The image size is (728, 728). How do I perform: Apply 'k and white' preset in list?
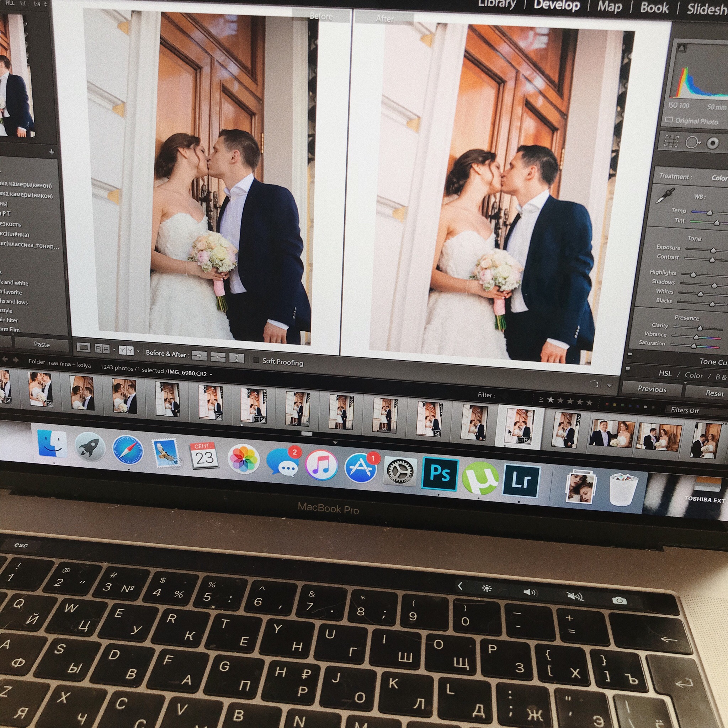click(x=14, y=283)
